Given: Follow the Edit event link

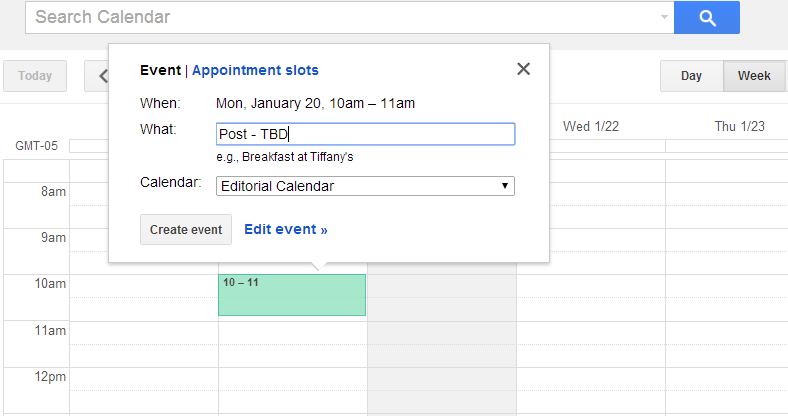Looking at the screenshot, I should point(286,229).
